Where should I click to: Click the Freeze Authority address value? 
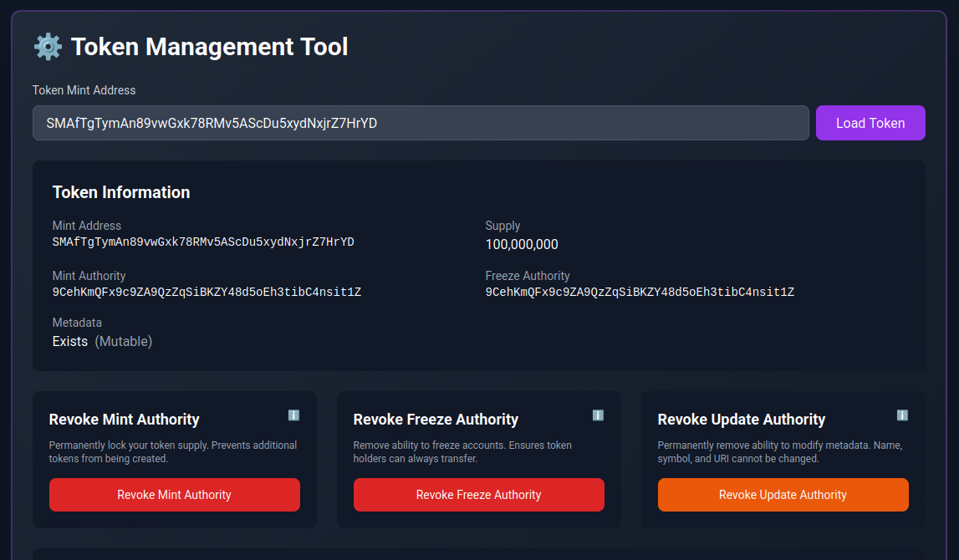(x=640, y=293)
